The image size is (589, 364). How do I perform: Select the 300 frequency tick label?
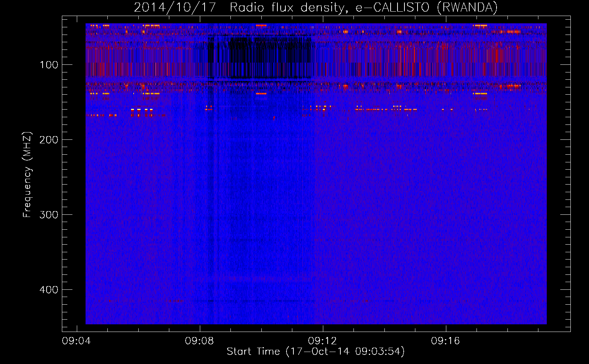(49, 215)
